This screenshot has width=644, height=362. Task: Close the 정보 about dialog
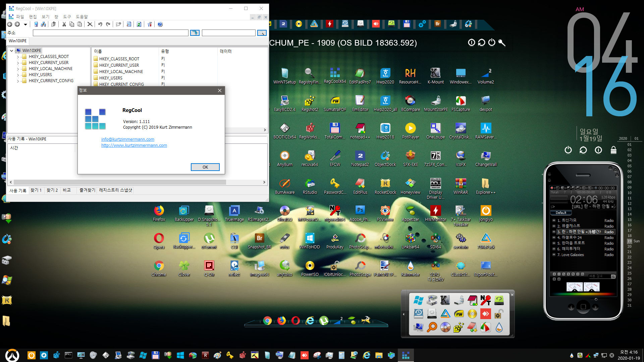pos(220,90)
